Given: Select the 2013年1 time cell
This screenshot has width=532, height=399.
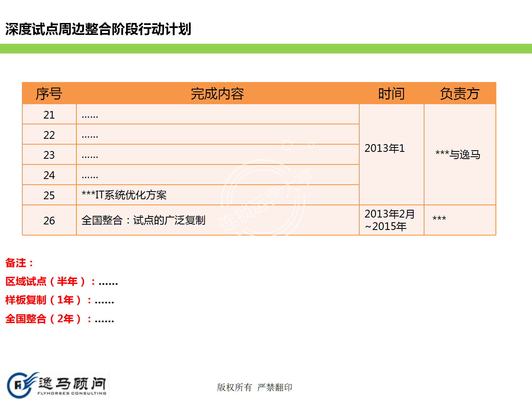Looking at the screenshot, I should point(385,148).
